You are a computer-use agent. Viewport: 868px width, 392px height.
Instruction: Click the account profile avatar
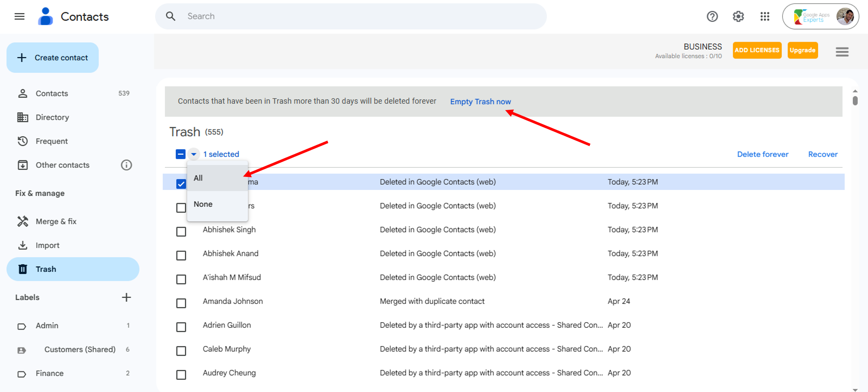click(845, 16)
